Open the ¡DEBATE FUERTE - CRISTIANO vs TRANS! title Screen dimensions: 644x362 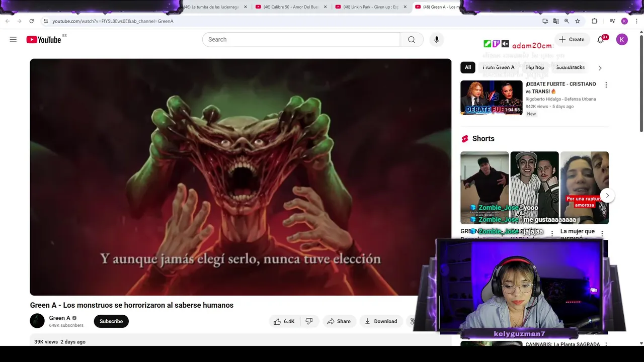[560, 88]
